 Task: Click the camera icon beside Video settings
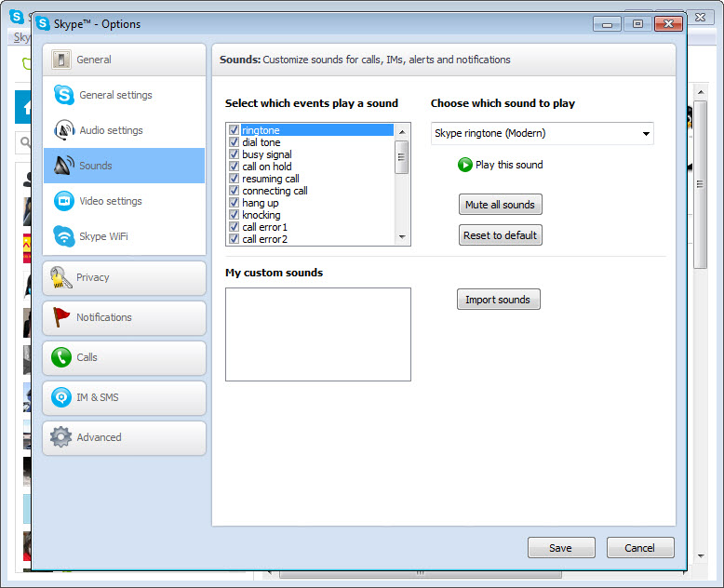(x=63, y=201)
